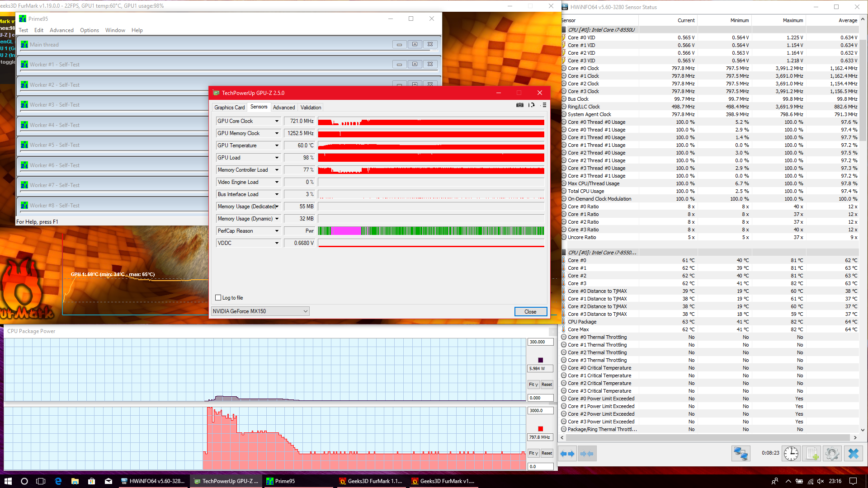Click HWiNFO blue X close sensors icon
This screenshot has width=868, height=488.
(853, 453)
